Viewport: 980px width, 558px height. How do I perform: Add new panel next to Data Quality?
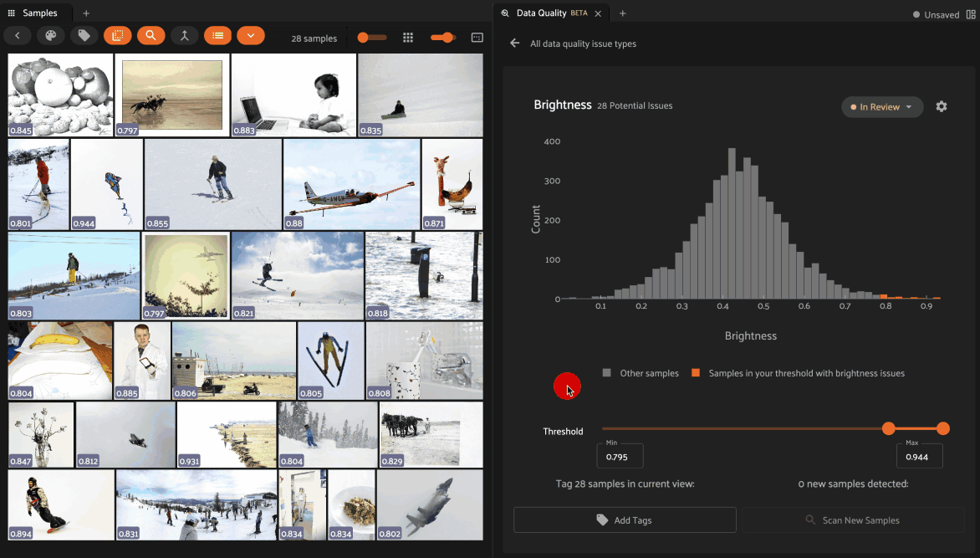(x=622, y=13)
